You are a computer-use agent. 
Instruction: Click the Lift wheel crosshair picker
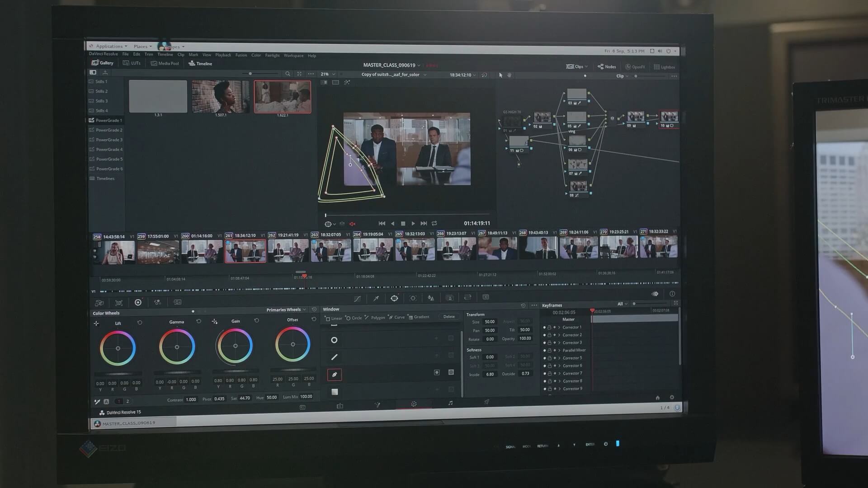click(96, 324)
